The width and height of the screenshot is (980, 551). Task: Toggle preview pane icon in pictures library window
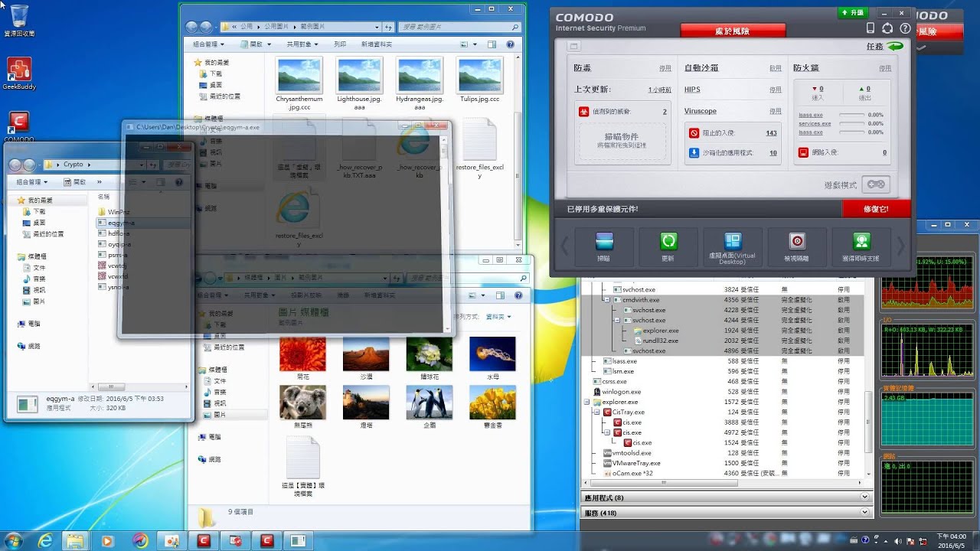[x=500, y=295]
